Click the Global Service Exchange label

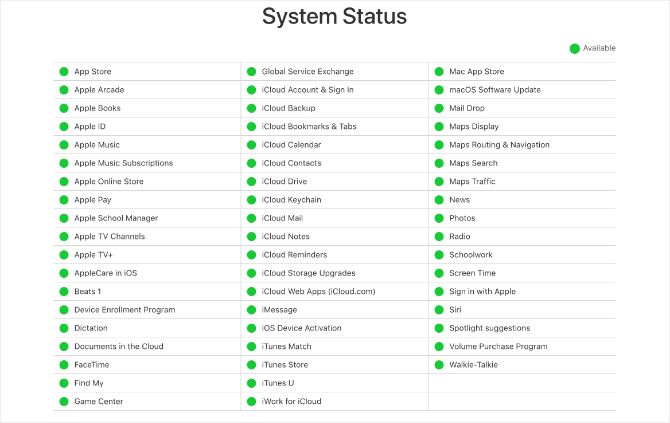click(x=307, y=72)
